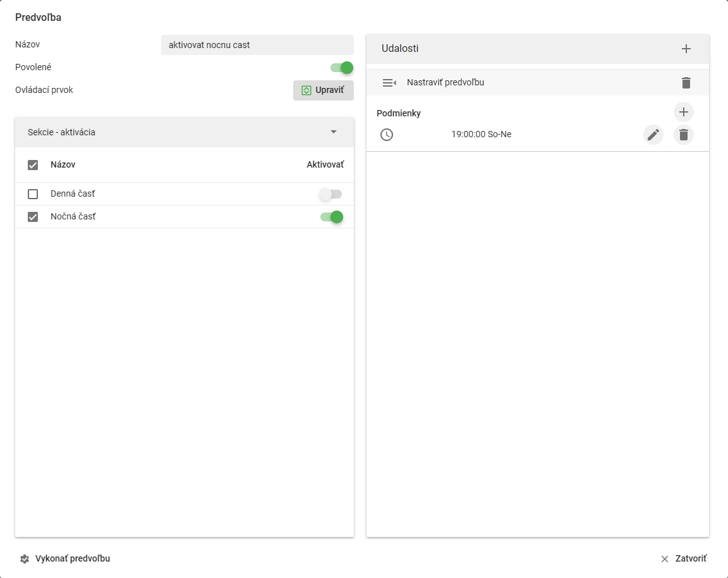728x578 pixels.
Task: Click the Aktivovať column header
Action: coord(325,164)
